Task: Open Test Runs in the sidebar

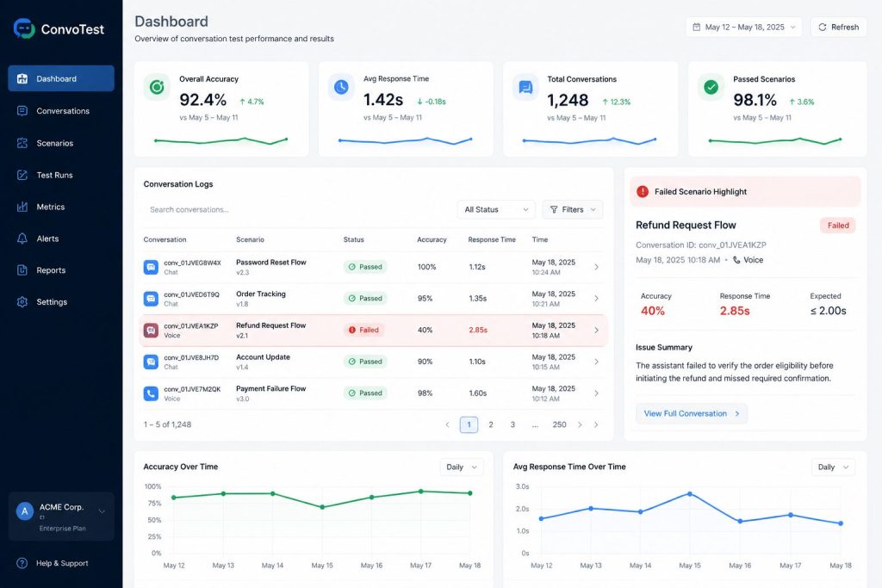Action: pos(61,175)
